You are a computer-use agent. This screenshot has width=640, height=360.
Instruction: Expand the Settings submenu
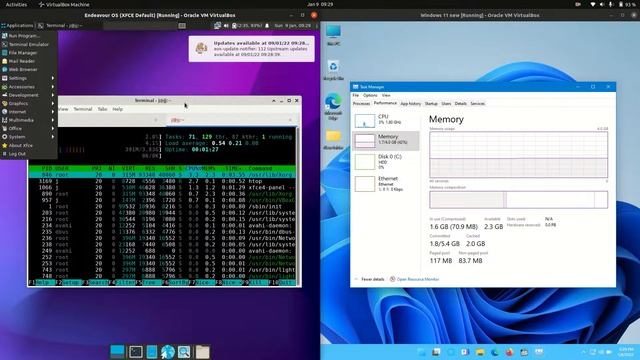tap(29, 78)
